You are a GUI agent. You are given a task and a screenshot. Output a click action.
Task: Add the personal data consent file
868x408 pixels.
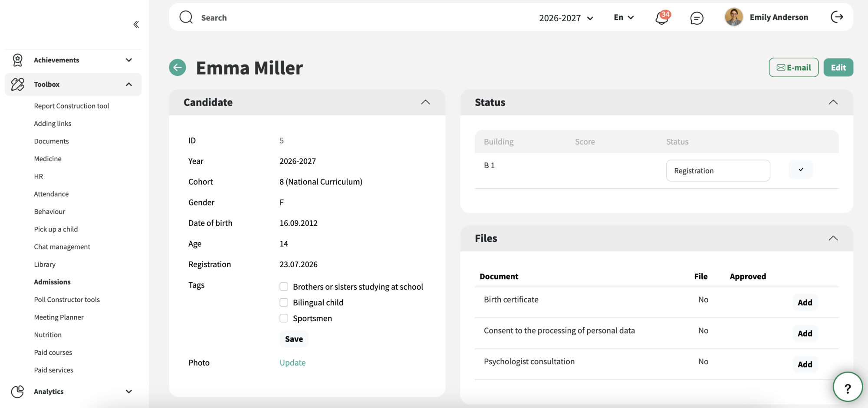coord(805,333)
